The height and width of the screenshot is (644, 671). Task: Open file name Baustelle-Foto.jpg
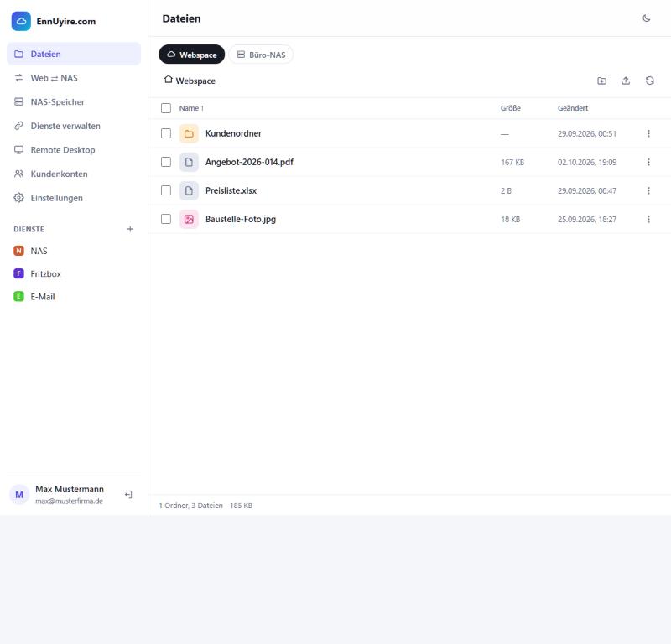241,219
